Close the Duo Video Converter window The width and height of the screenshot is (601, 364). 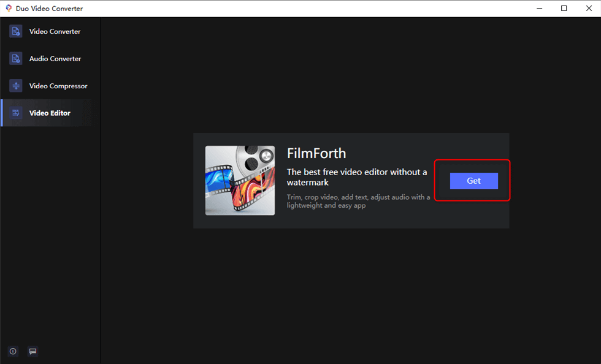click(x=589, y=9)
